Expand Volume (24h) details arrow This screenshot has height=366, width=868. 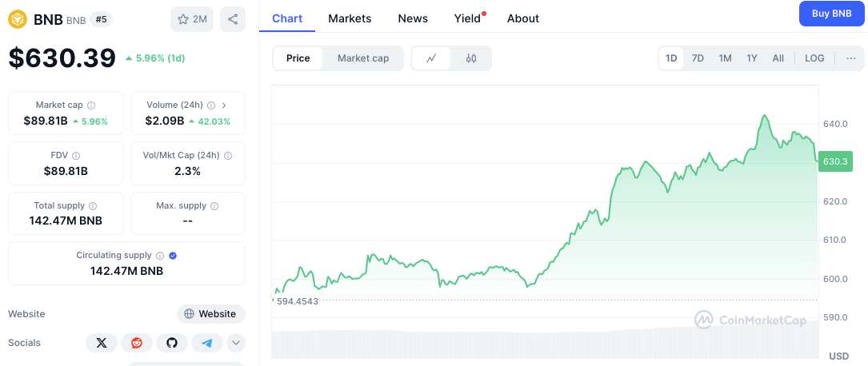pos(224,105)
